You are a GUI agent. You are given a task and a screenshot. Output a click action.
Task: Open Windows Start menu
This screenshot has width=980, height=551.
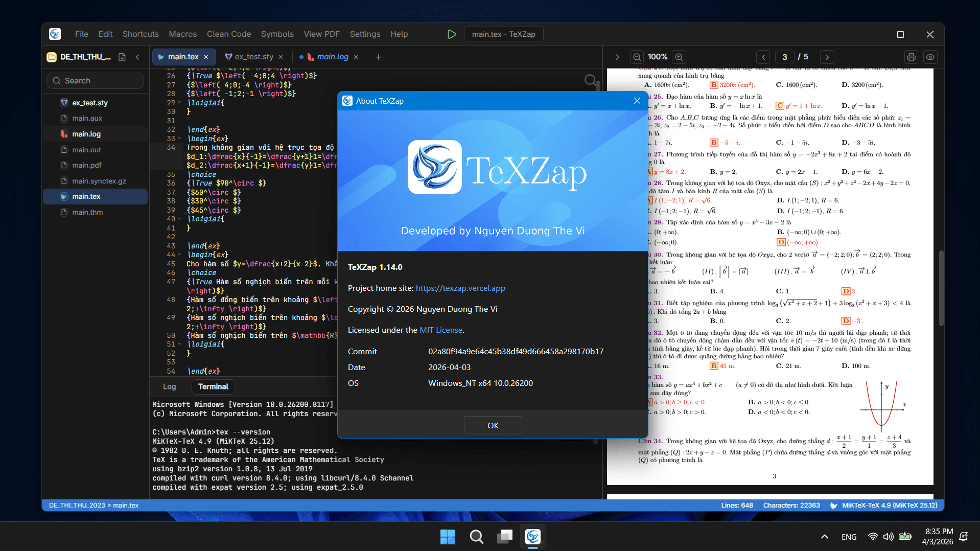click(x=448, y=537)
